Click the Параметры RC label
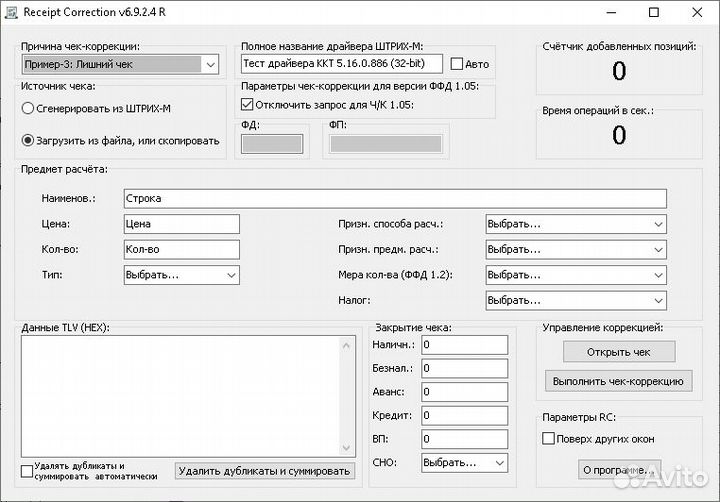The image size is (720, 502). (579, 417)
